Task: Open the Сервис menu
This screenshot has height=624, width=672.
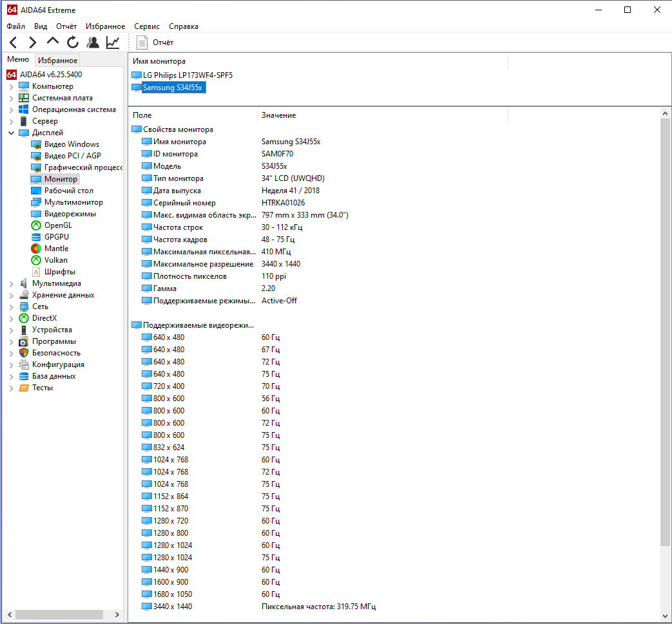Action: (147, 26)
